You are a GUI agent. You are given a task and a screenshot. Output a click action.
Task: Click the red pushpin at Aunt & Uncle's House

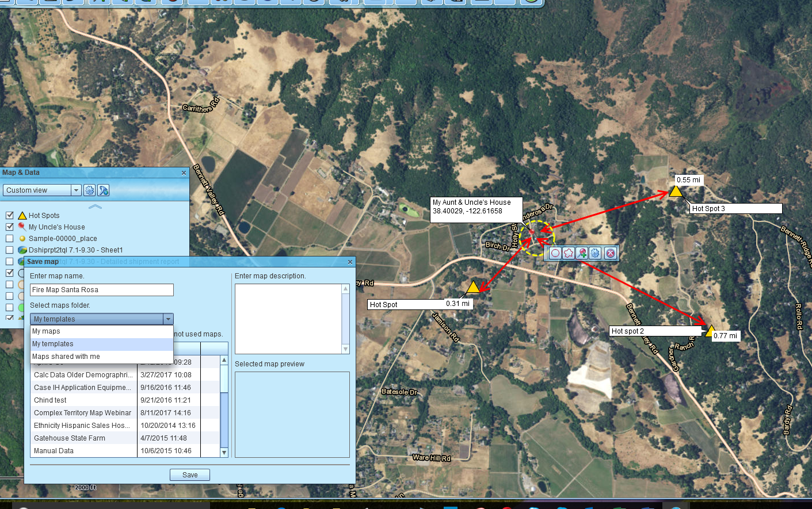click(532, 231)
